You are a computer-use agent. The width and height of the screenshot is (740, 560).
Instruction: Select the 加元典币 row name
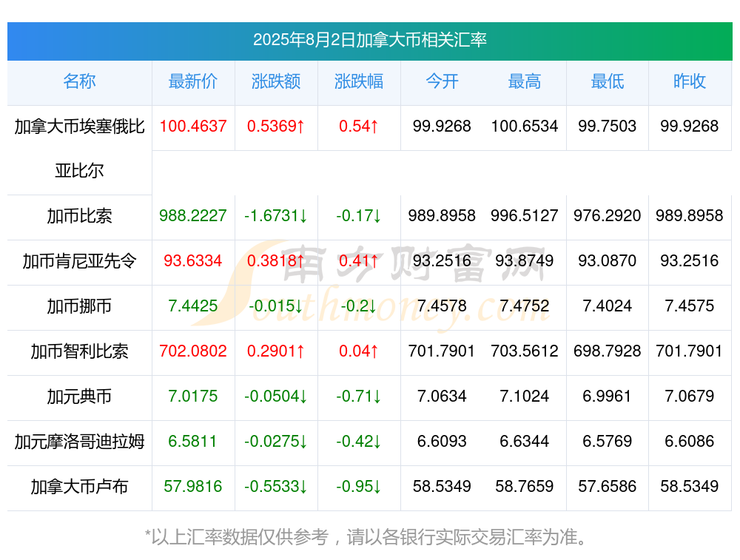(79, 397)
